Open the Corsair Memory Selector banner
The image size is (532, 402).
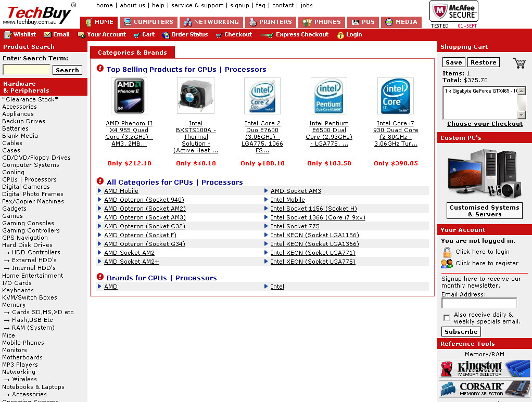click(x=484, y=388)
